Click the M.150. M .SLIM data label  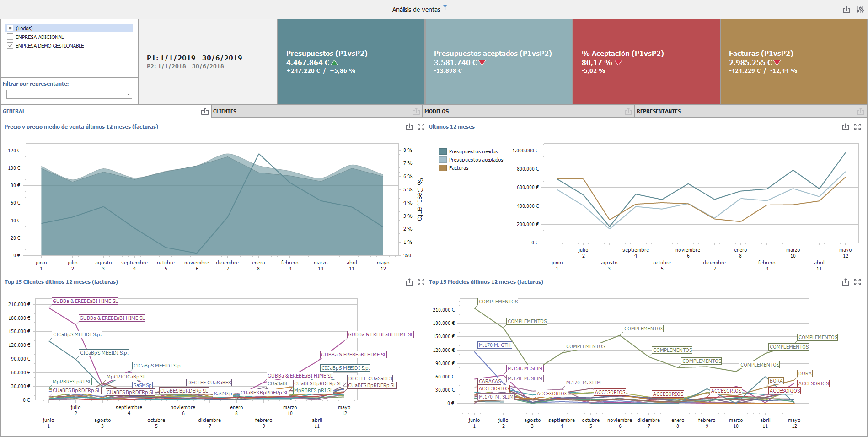coord(525,369)
